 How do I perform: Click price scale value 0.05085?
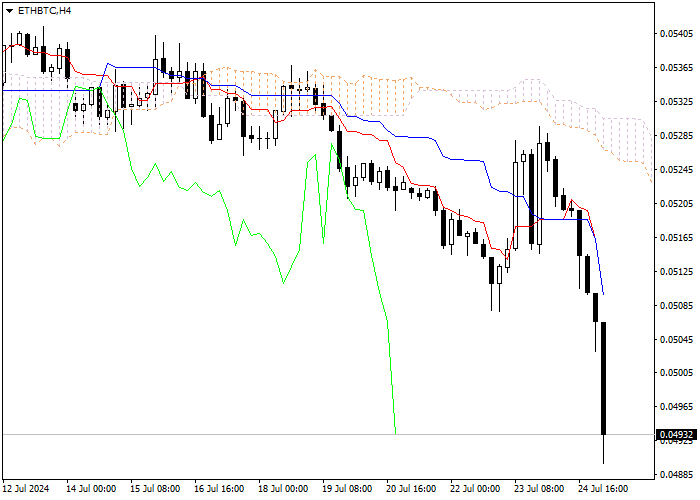coord(676,305)
